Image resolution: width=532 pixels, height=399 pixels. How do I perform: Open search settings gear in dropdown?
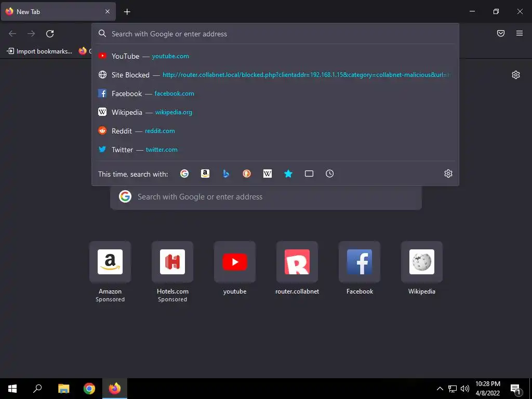click(448, 174)
